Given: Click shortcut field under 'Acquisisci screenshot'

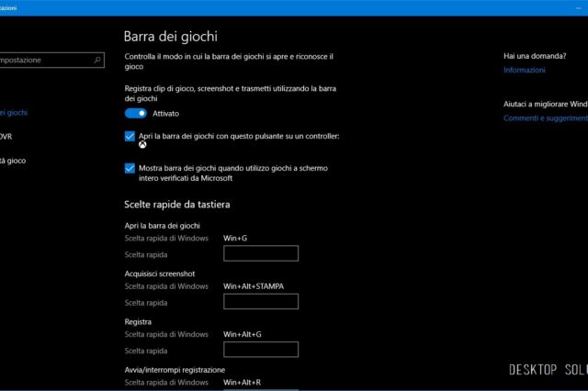Looking at the screenshot, I should [x=261, y=301].
